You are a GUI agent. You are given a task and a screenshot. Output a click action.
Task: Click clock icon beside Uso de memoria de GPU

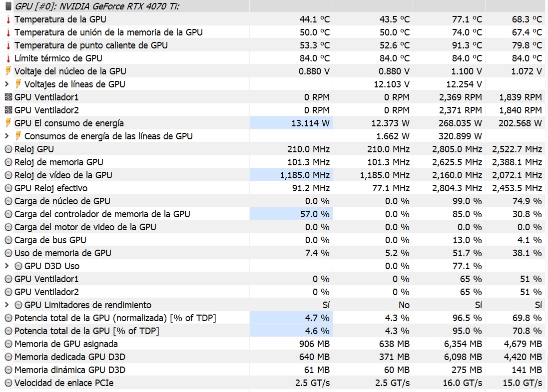(8, 253)
